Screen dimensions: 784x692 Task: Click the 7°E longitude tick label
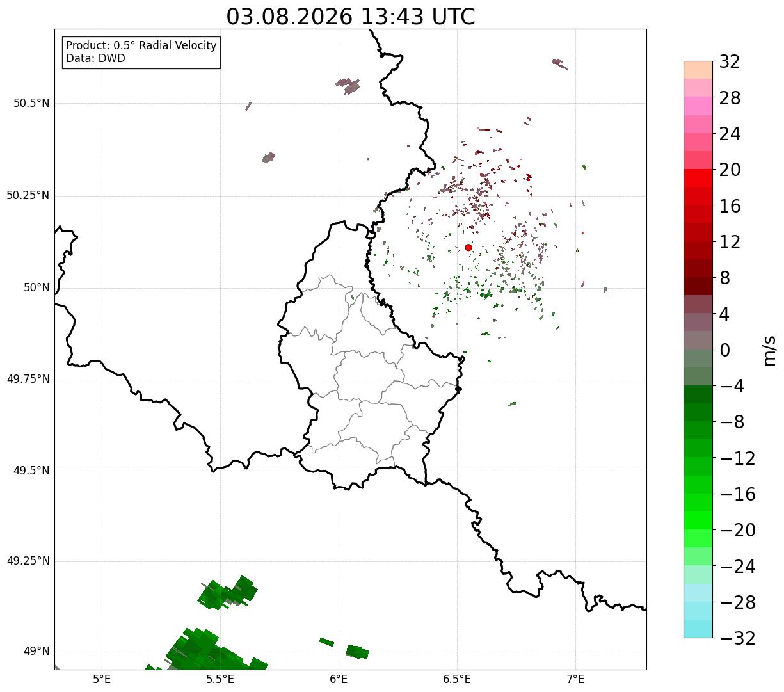click(576, 679)
